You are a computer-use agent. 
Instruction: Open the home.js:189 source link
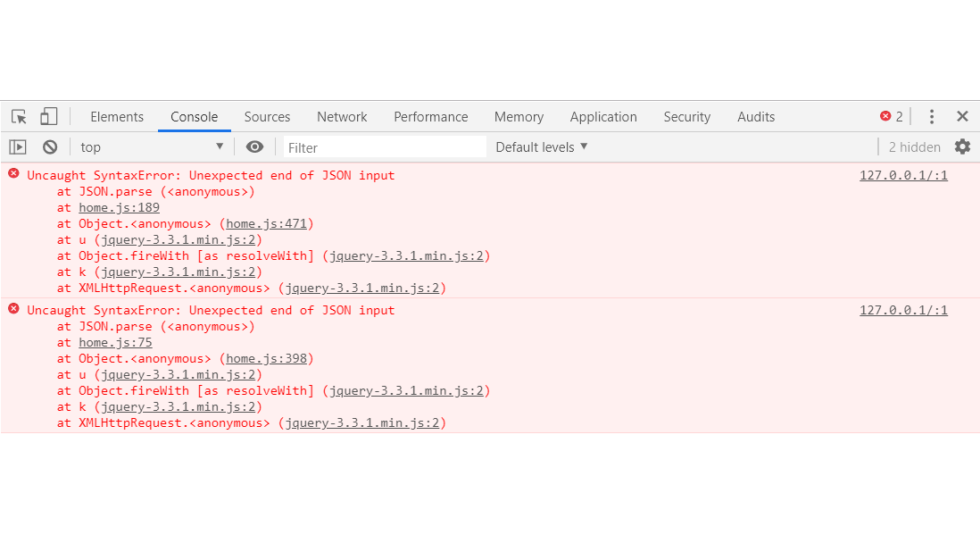tap(119, 208)
